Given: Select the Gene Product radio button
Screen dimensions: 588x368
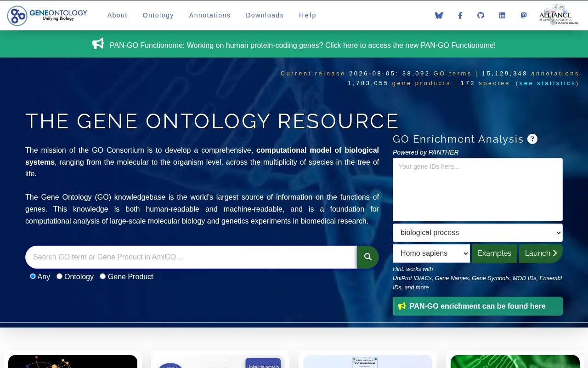Looking at the screenshot, I should [x=102, y=276].
